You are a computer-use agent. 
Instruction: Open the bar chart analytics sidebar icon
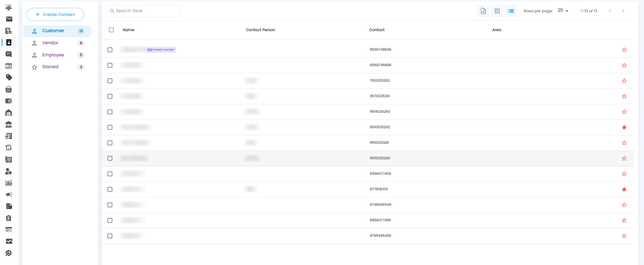(9, 183)
